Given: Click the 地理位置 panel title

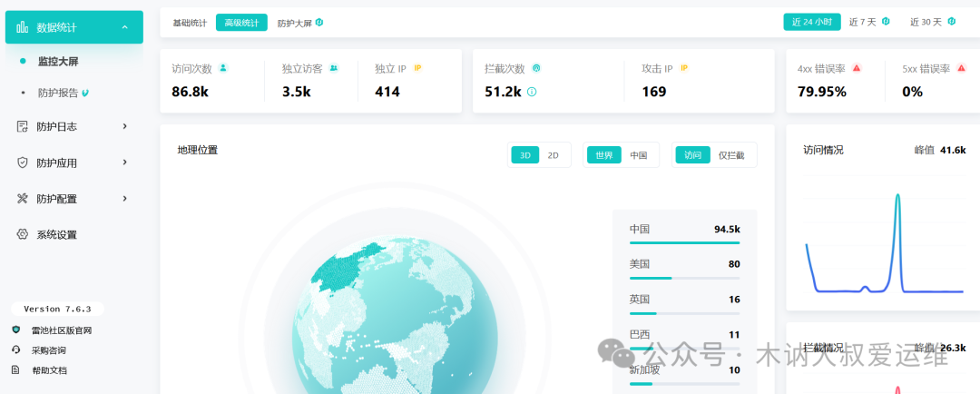Looking at the screenshot, I should coord(198,150).
